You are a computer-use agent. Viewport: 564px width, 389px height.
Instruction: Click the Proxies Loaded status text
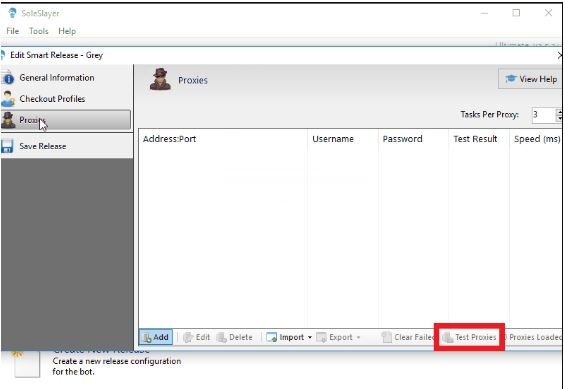click(x=533, y=337)
